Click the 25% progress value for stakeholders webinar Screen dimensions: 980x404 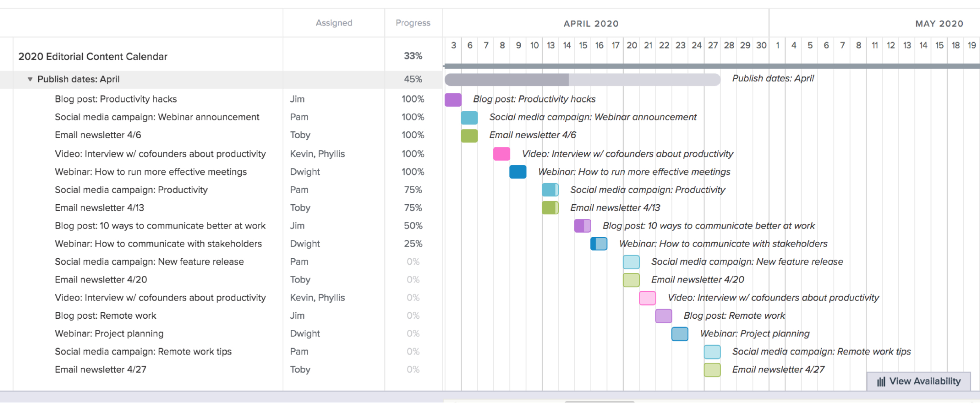pyautogui.click(x=412, y=244)
